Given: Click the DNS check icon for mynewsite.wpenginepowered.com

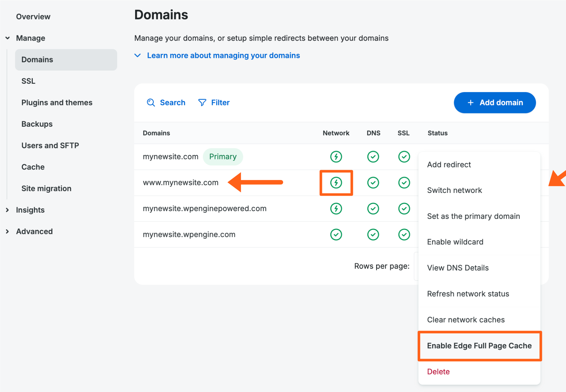Looking at the screenshot, I should coord(373,208).
